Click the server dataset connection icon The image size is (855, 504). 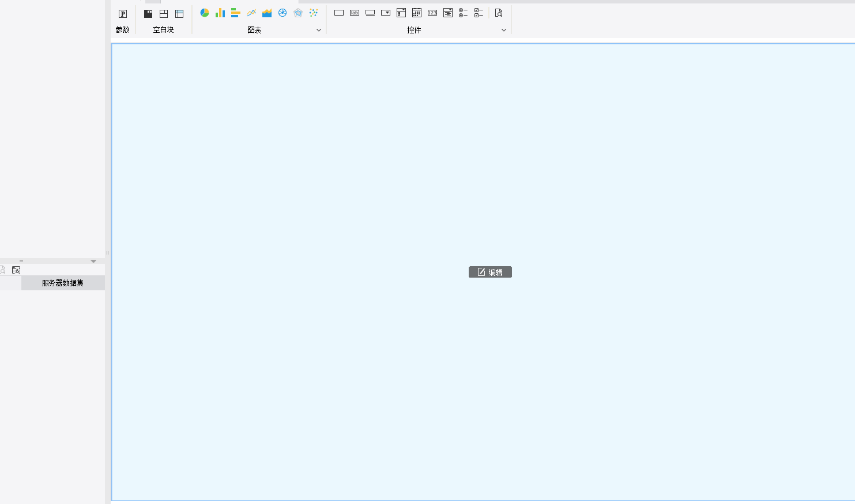coord(16,270)
